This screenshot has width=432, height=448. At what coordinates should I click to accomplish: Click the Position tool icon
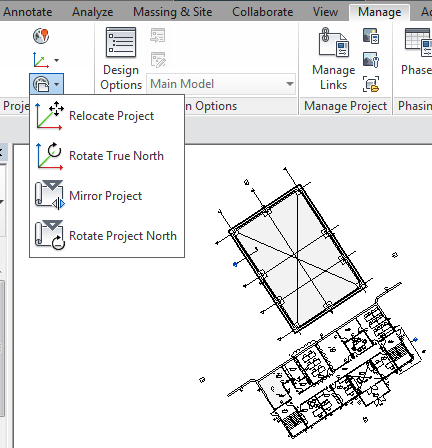(41, 84)
